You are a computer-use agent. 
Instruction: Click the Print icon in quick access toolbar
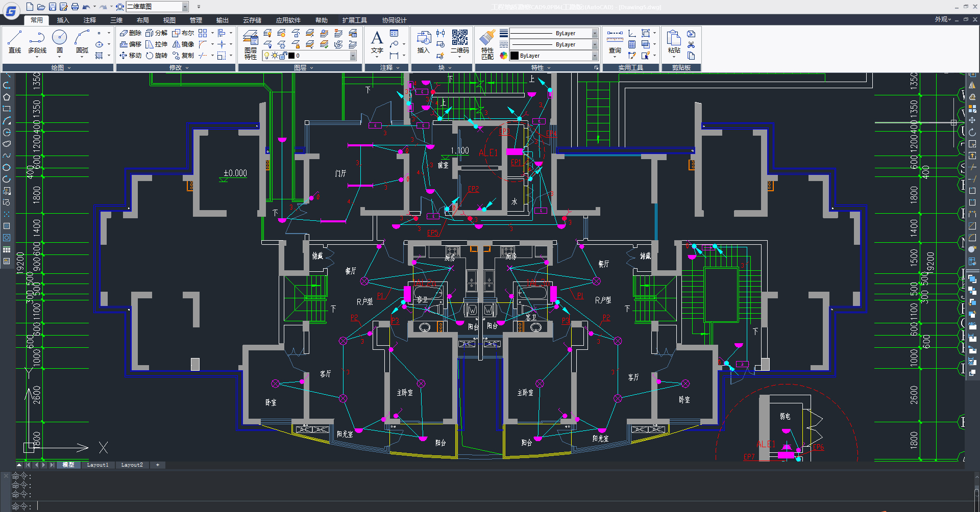point(75,7)
